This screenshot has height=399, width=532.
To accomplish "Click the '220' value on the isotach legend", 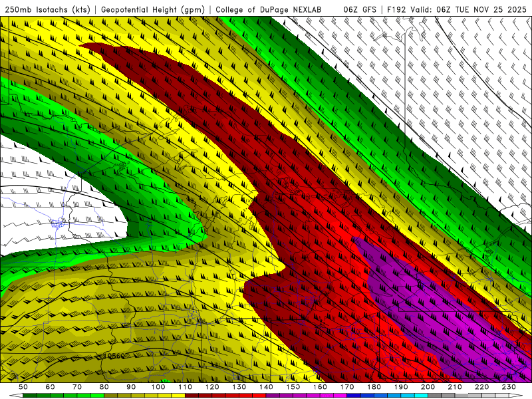I will pos(481,387).
